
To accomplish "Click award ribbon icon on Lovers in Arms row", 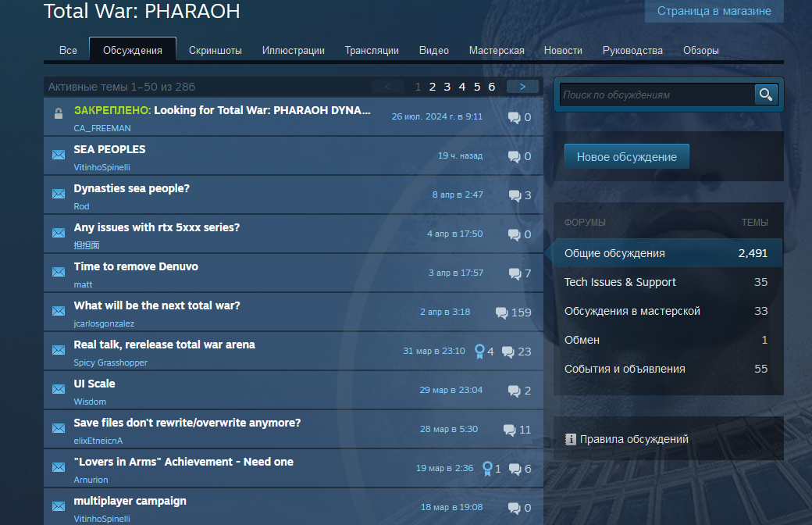I will pyautogui.click(x=487, y=469).
